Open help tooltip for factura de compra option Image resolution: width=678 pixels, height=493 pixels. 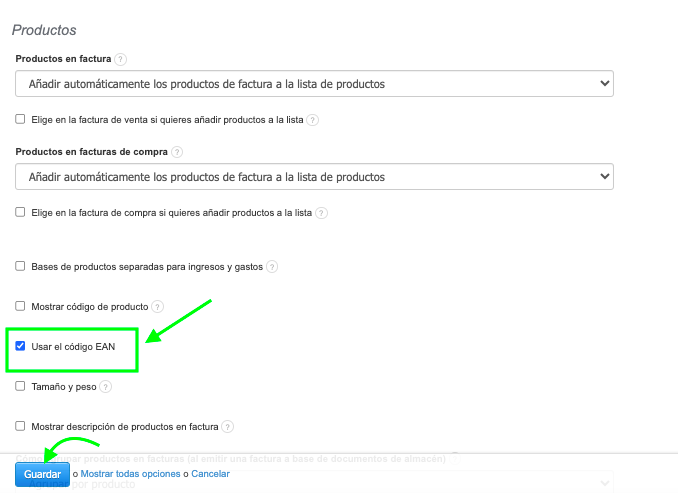321,213
